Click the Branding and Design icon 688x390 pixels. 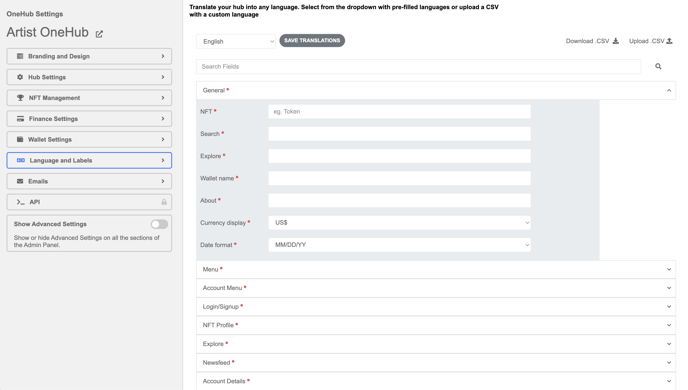20,56
